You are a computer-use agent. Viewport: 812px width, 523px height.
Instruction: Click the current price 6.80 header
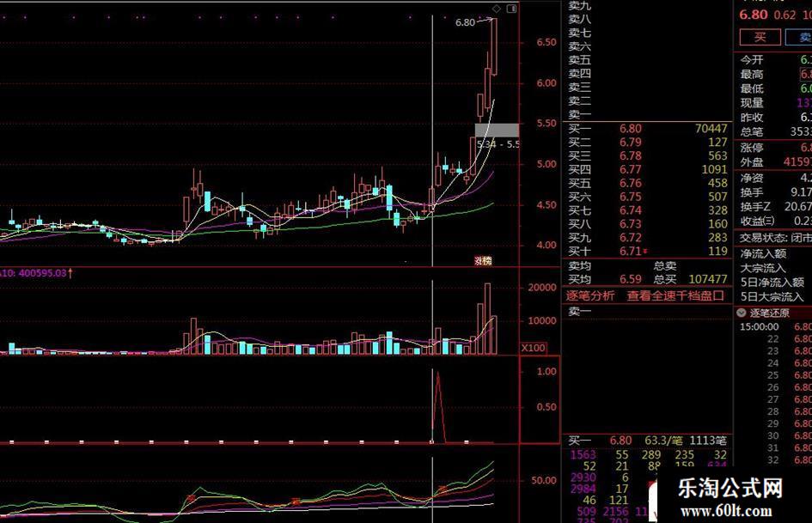pyautogui.click(x=754, y=15)
